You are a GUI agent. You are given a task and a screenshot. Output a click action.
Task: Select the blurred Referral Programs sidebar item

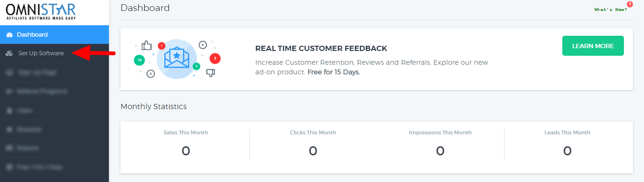54,91
